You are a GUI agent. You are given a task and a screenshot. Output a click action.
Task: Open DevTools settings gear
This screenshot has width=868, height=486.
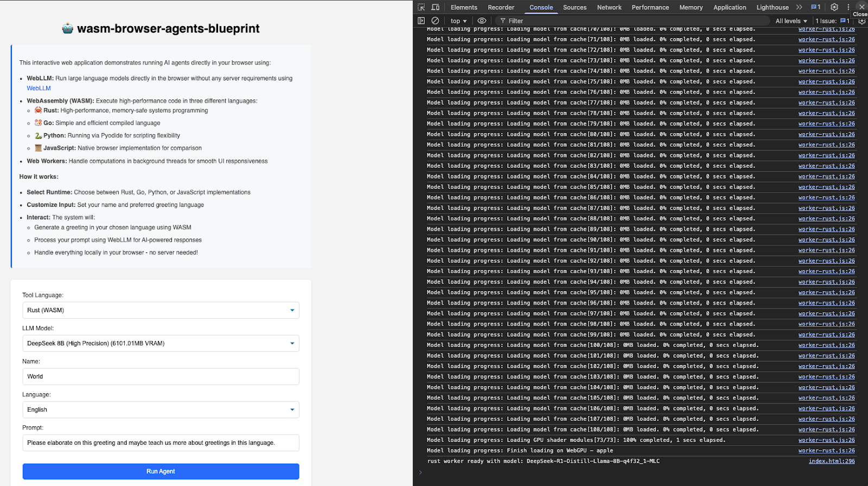[x=834, y=7]
